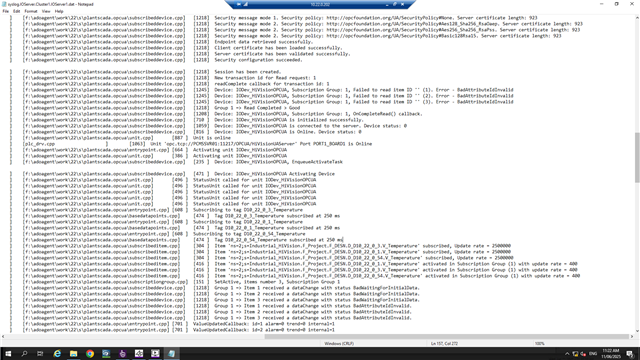Expand hidden system tray icons
The image size is (640, 360).
tap(567, 354)
